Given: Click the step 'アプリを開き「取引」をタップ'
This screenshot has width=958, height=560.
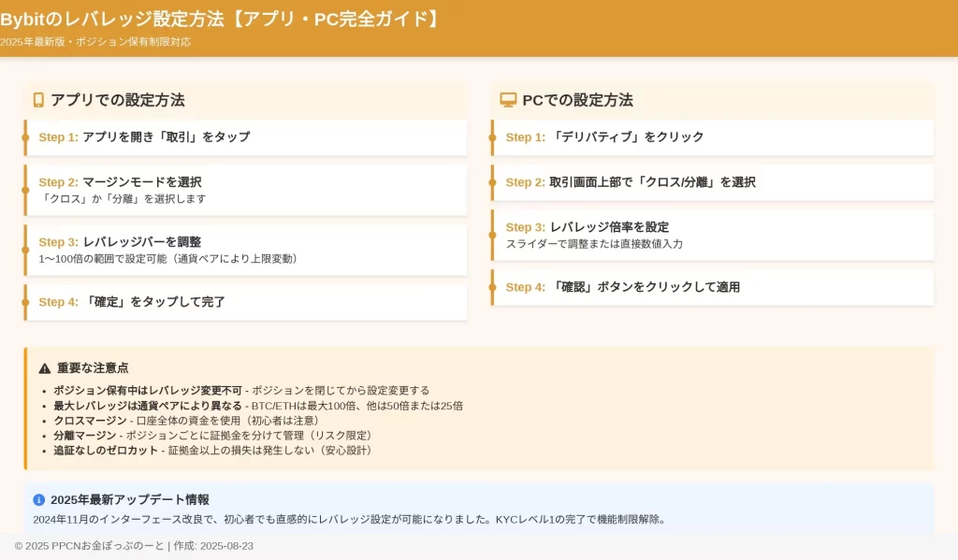Looking at the screenshot, I should pyautogui.click(x=167, y=136).
